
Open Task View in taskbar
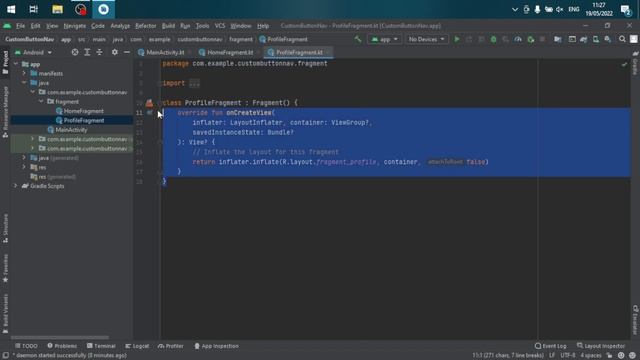33,9
